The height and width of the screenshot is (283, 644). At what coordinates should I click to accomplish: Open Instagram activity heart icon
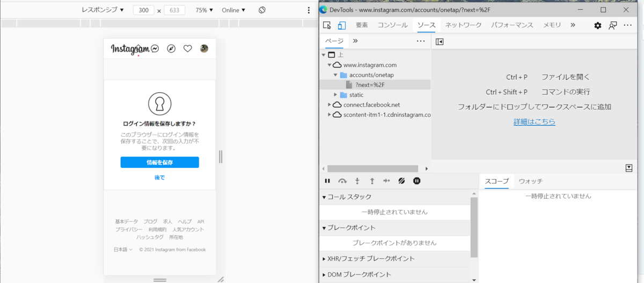[188, 48]
